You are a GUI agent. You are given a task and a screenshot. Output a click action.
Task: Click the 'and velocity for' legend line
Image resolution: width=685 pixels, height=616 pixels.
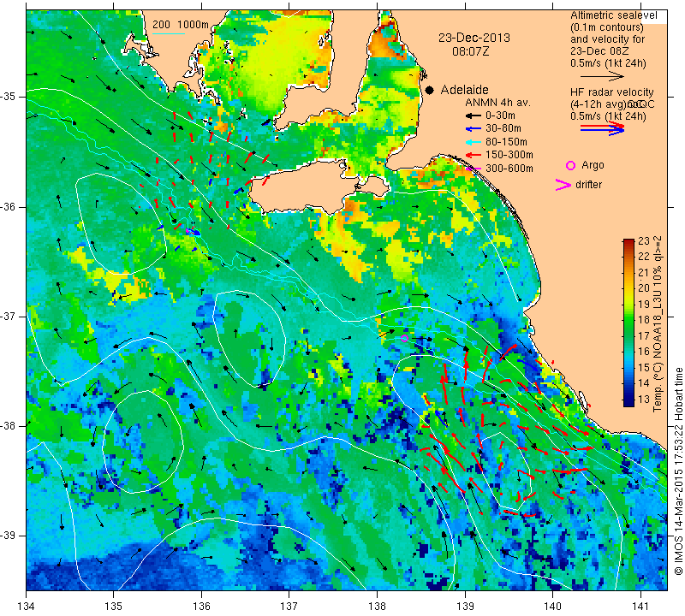click(x=608, y=39)
